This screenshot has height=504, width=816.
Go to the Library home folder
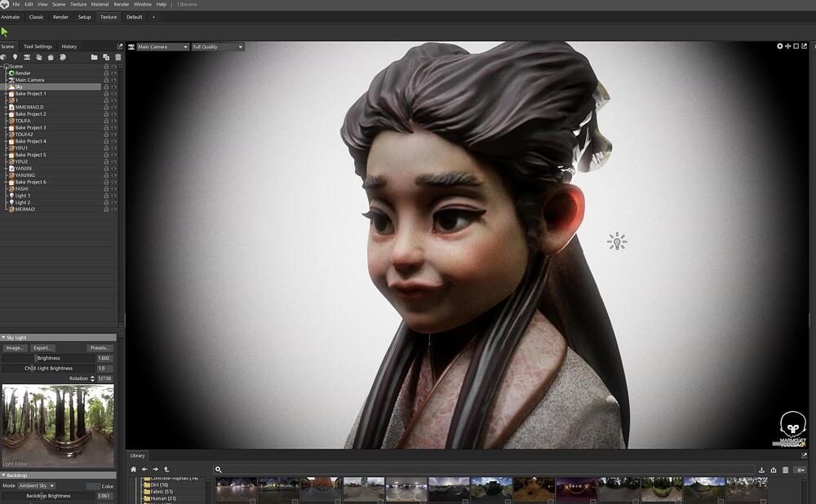[x=133, y=469]
